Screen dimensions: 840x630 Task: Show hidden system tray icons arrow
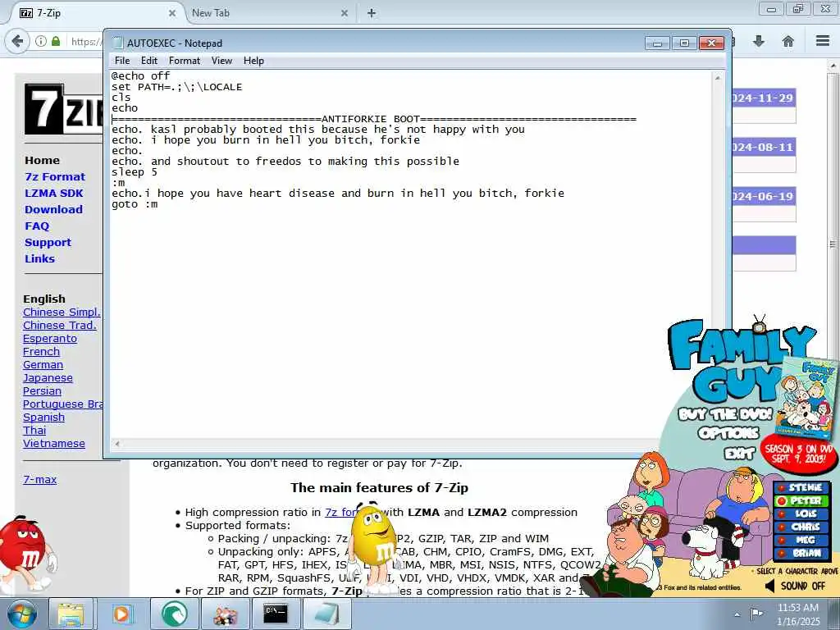point(737,614)
